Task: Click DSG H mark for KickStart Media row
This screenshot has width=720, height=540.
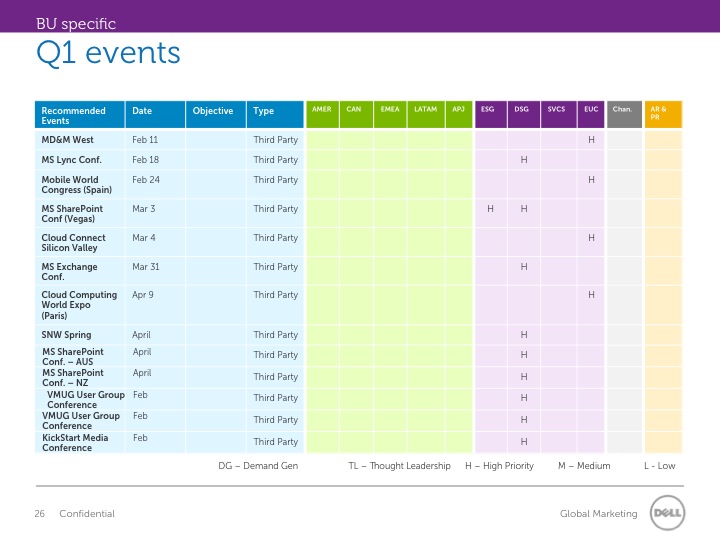Action: pyautogui.click(x=524, y=441)
